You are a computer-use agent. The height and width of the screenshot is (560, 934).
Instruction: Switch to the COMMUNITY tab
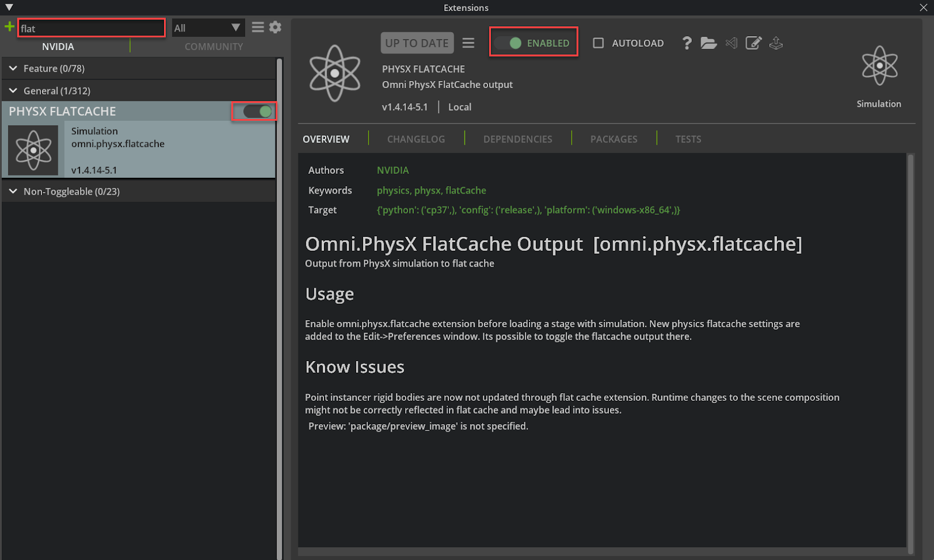point(214,47)
